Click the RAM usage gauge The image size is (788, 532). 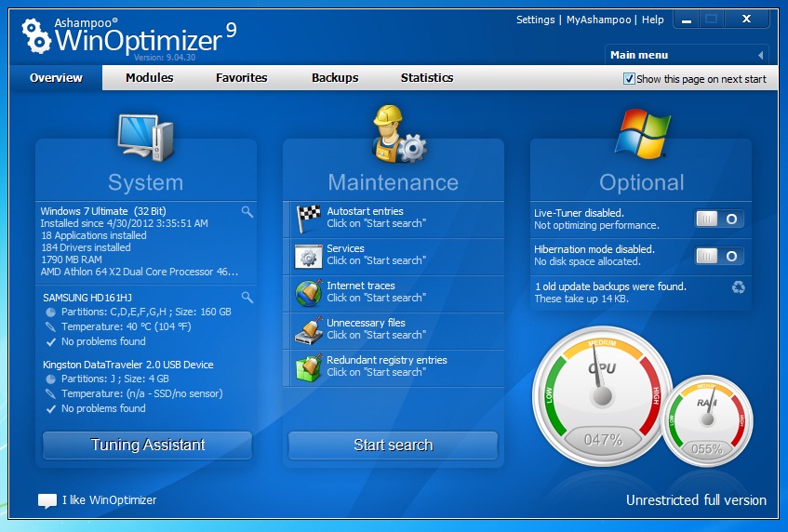click(707, 419)
